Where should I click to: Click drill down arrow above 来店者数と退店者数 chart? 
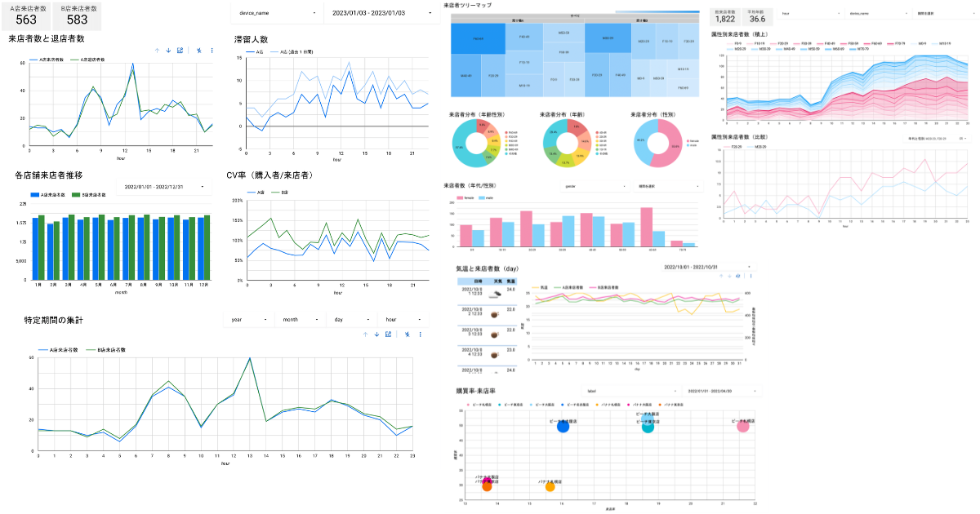coord(169,50)
